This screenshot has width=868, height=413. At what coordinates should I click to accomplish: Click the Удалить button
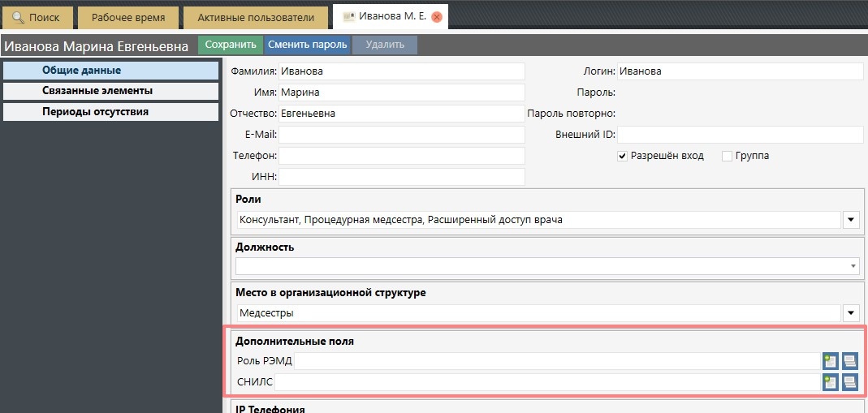[384, 45]
